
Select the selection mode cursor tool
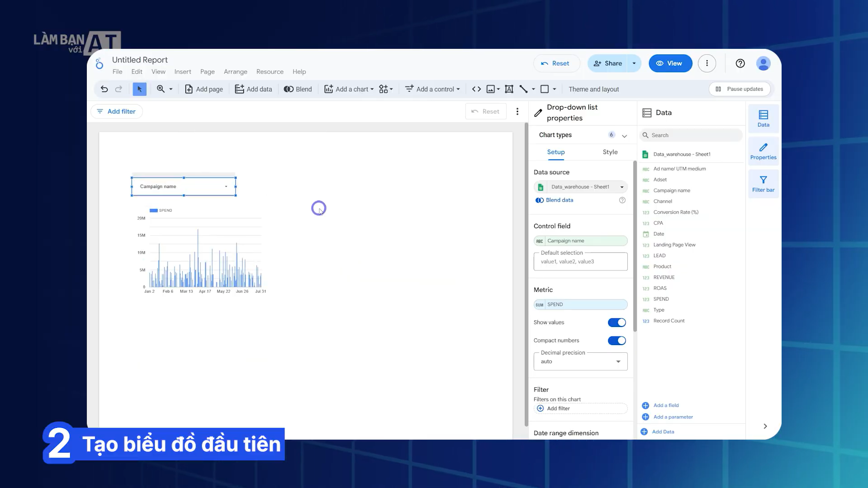pyautogui.click(x=139, y=89)
